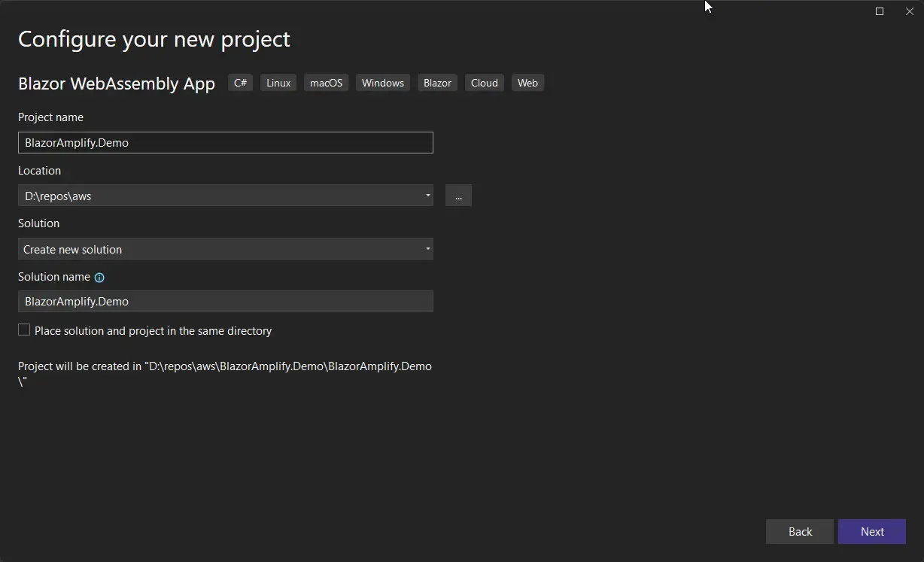
Task: Click the Solution name info icon
Action: click(x=99, y=277)
